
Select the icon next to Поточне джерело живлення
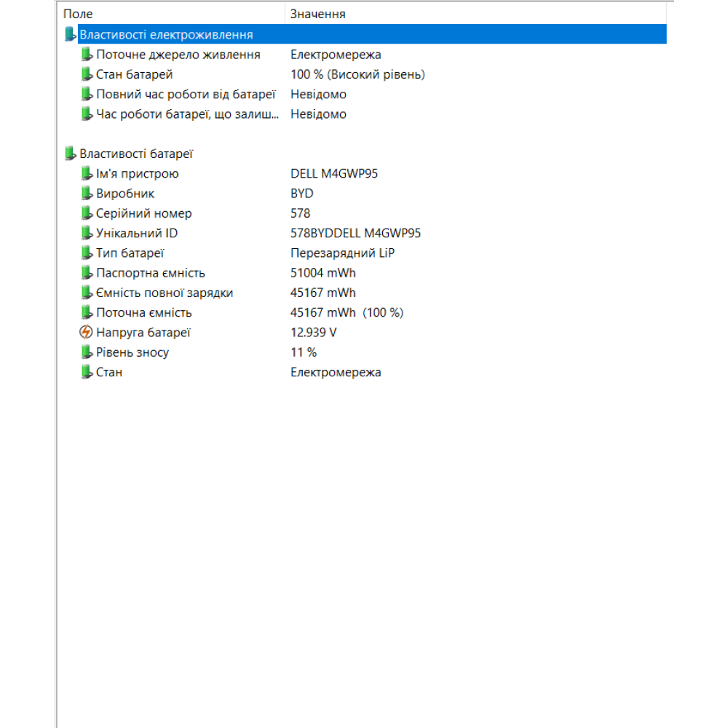click(86, 54)
